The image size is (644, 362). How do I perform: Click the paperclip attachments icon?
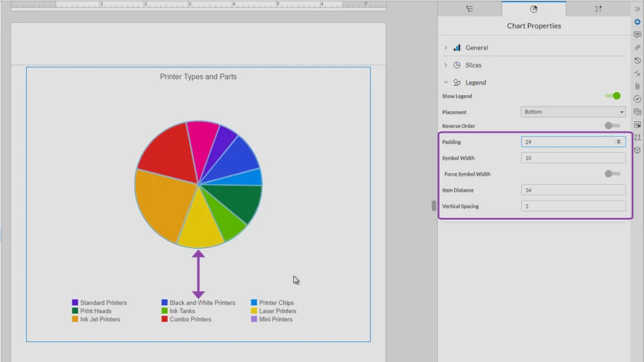(637, 86)
